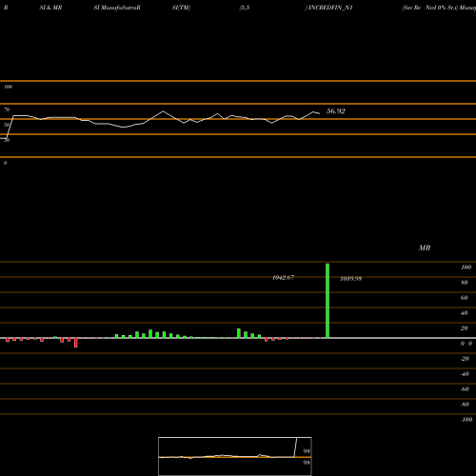Select the 1039.98 value label

click(350, 279)
